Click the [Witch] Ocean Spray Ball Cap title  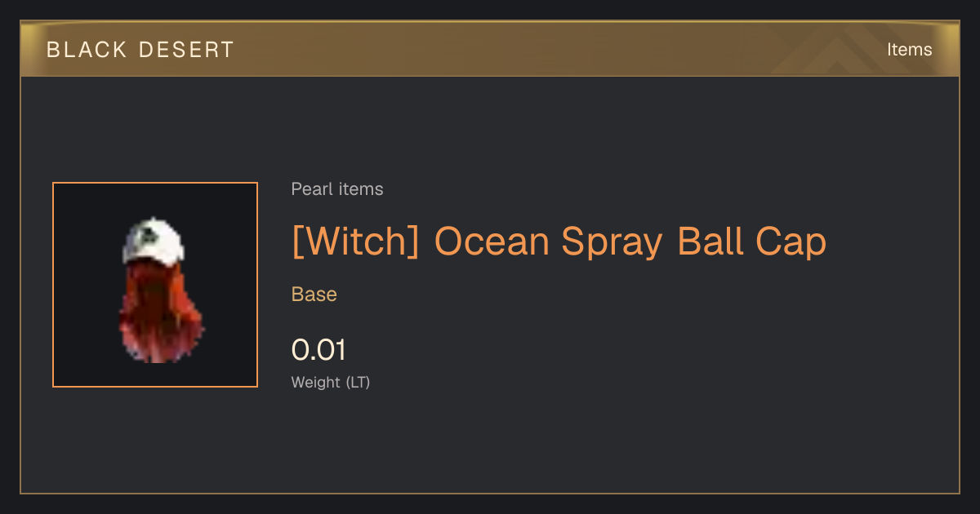tap(559, 241)
